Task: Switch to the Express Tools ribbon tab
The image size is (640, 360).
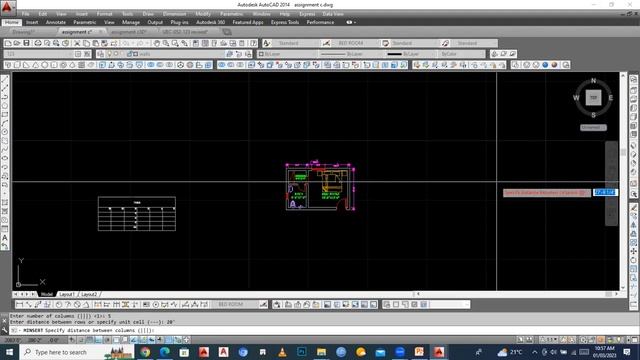Action: [285, 22]
